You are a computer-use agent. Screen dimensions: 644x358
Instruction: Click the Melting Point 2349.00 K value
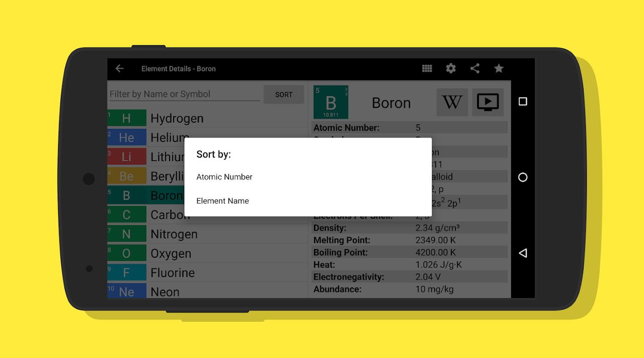pyautogui.click(x=436, y=240)
